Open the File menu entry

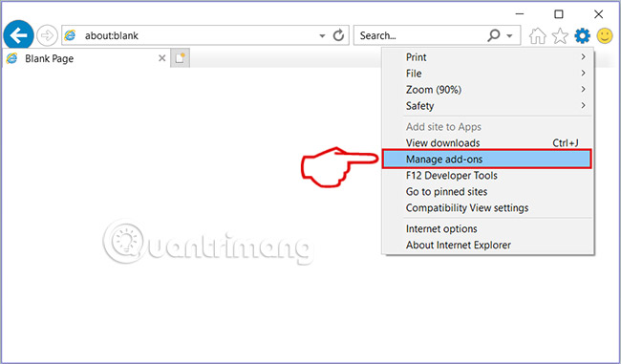pyautogui.click(x=488, y=74)
